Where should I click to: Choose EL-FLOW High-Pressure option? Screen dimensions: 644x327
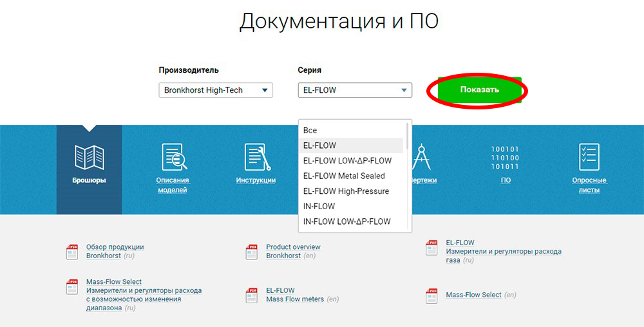(351, 191)
